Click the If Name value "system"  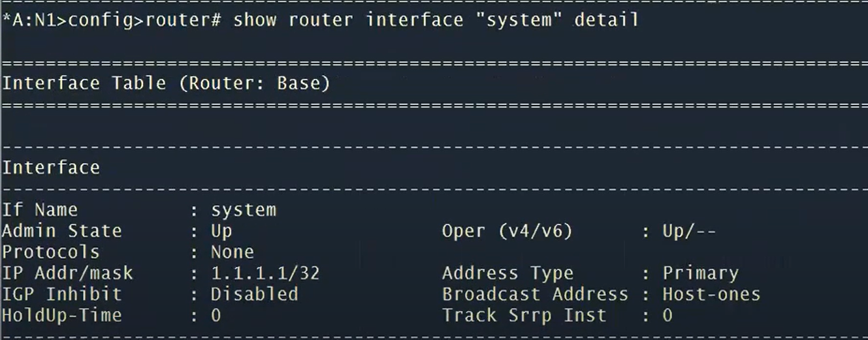pyautogui.click(x=243, y=210)
